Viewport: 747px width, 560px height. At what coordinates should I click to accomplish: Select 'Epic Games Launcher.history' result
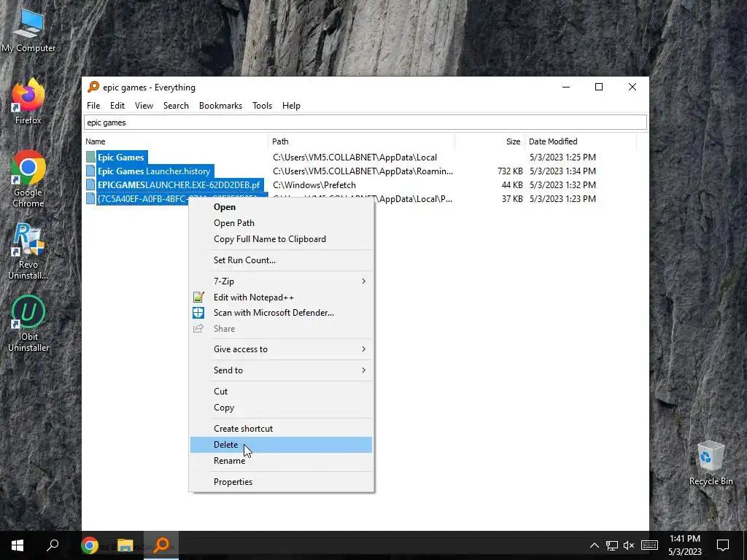(154, 171)
